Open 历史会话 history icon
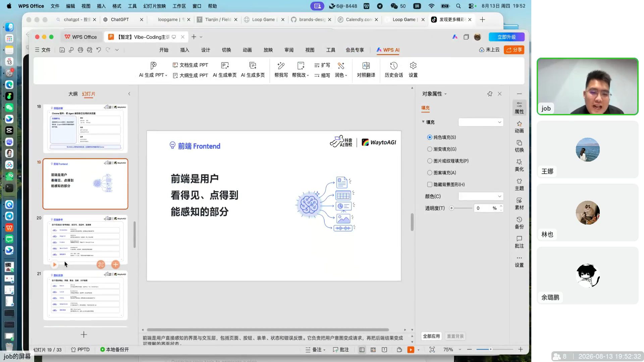644x362 pixels. point(394,65)
